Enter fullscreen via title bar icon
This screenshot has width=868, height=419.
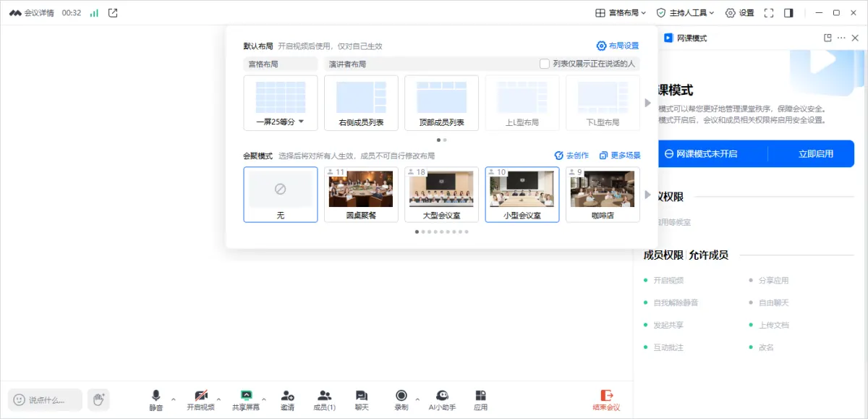(769, 13)
